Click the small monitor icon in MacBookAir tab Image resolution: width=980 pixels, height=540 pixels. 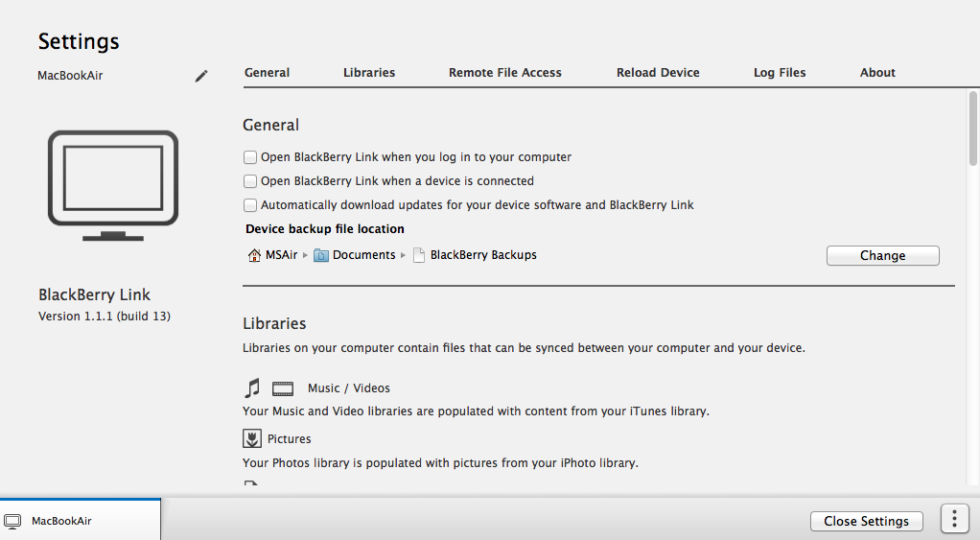point(12,521)
